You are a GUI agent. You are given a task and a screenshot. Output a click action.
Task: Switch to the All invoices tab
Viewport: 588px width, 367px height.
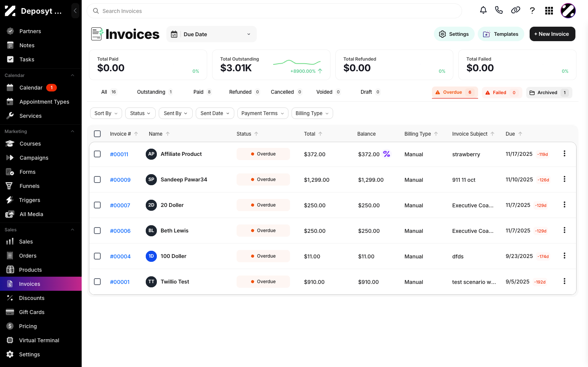(109, 92)
